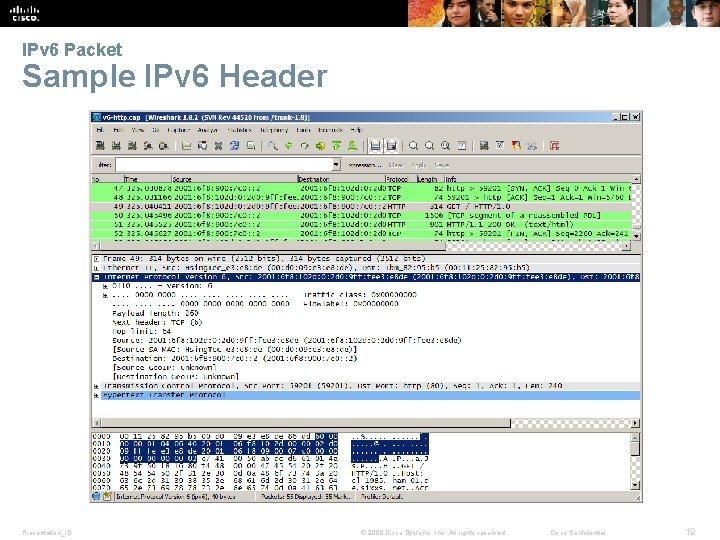Start a new live capture icon

[132, 146]
